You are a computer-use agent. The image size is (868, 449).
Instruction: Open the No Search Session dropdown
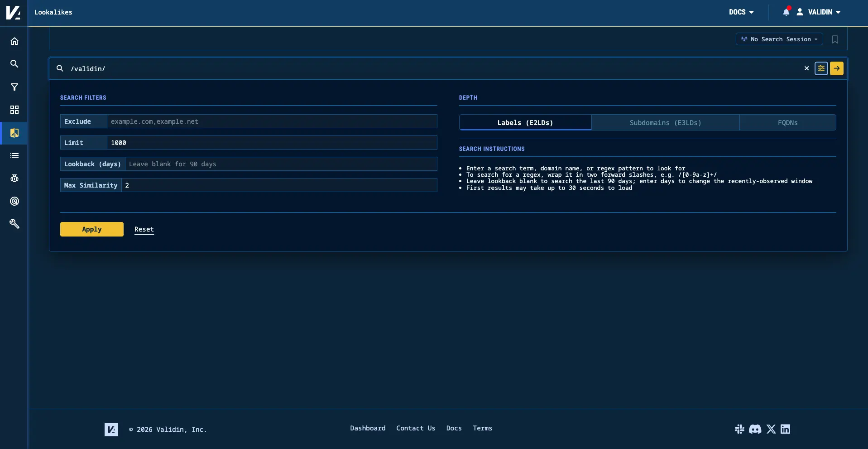779,39
